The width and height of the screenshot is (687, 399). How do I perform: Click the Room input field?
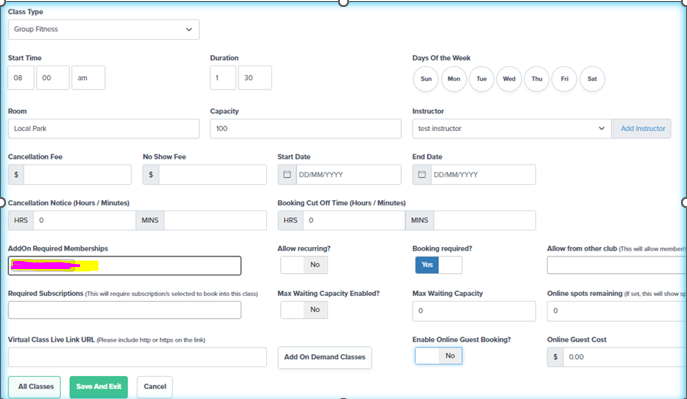103,128
